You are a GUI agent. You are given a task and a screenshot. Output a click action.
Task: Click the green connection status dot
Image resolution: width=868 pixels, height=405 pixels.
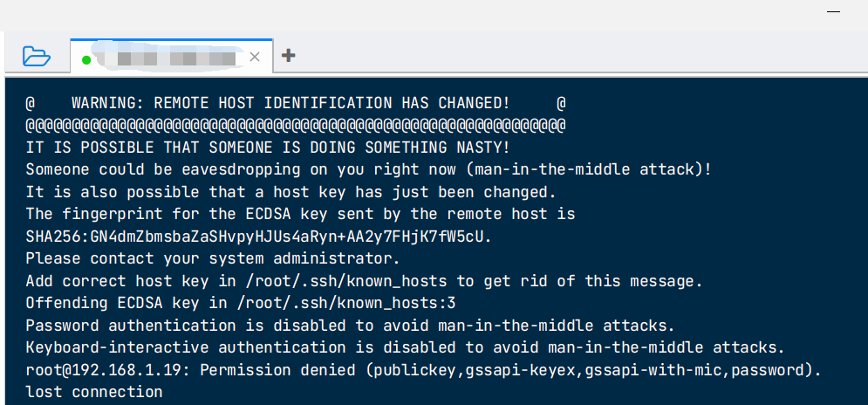[85, 60]
